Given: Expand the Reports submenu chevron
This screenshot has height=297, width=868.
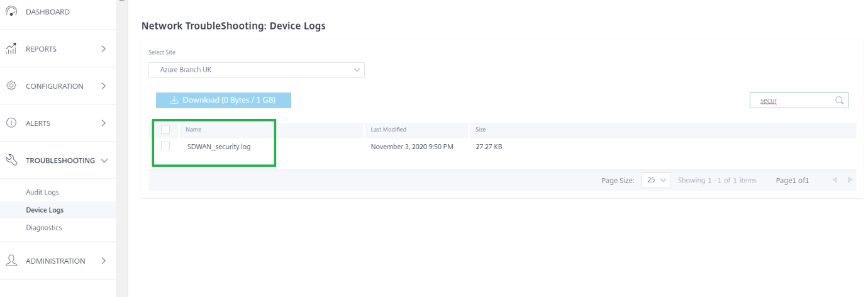Looking at the screenshot, I should click(103, 48).
